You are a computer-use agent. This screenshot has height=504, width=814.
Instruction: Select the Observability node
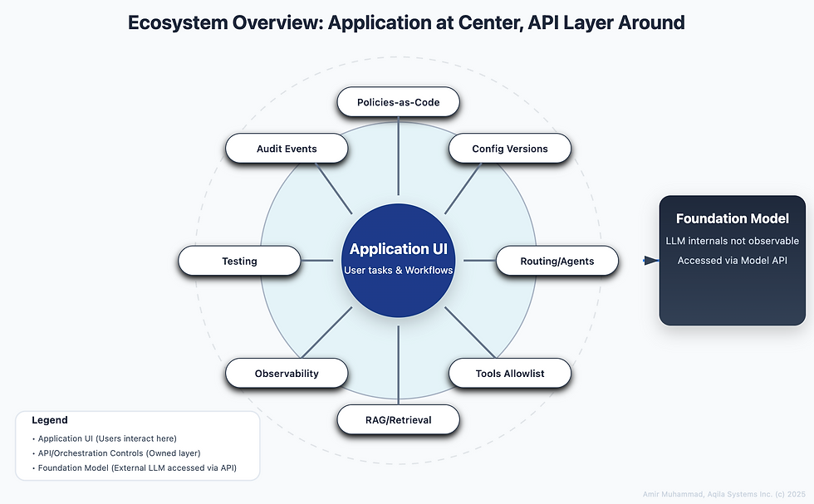pos(287,373)
